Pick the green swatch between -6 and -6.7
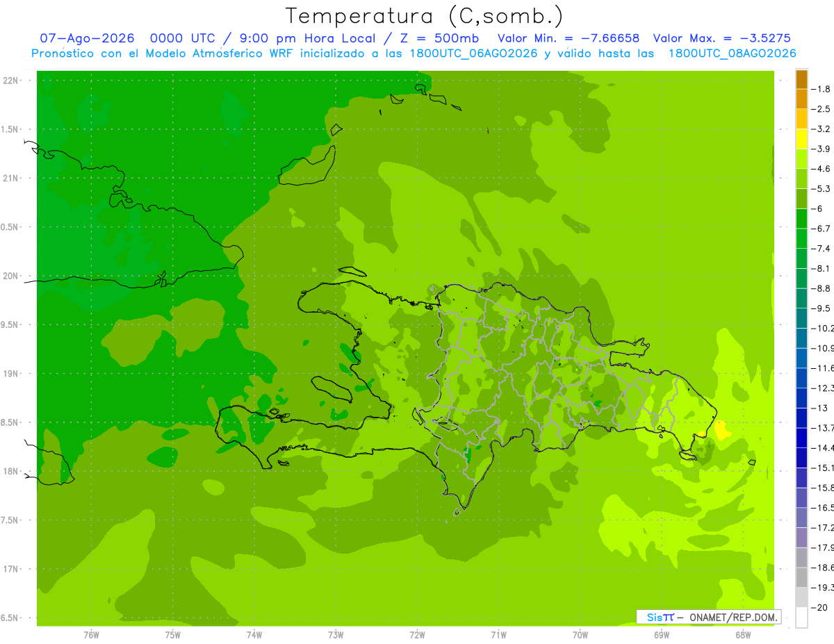Viewport: 834px width, 644px height. click(x=801, y=218)
